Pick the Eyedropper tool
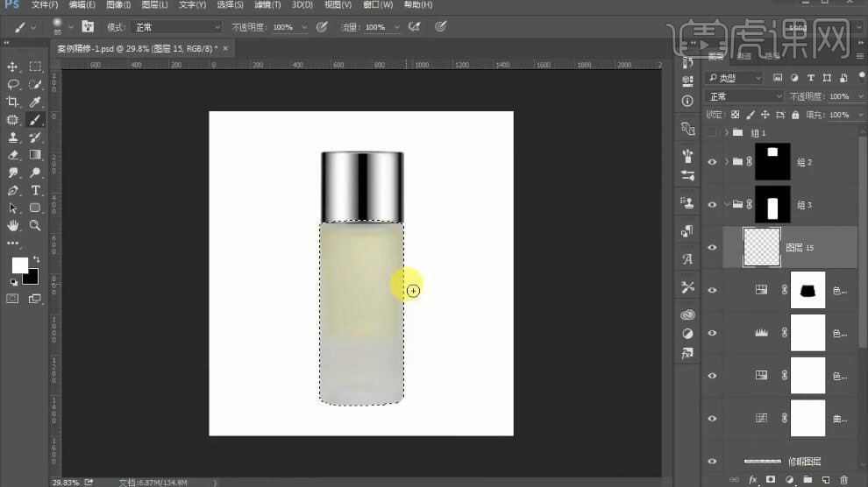This screenshot has height=487, width=868. click(x=36, y=102)
